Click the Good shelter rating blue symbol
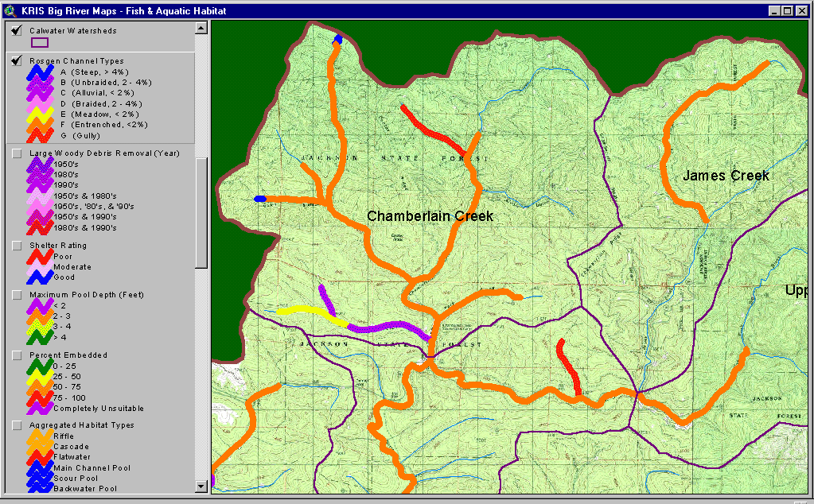Viewport: 814px width, 504px height. point(40,277)
